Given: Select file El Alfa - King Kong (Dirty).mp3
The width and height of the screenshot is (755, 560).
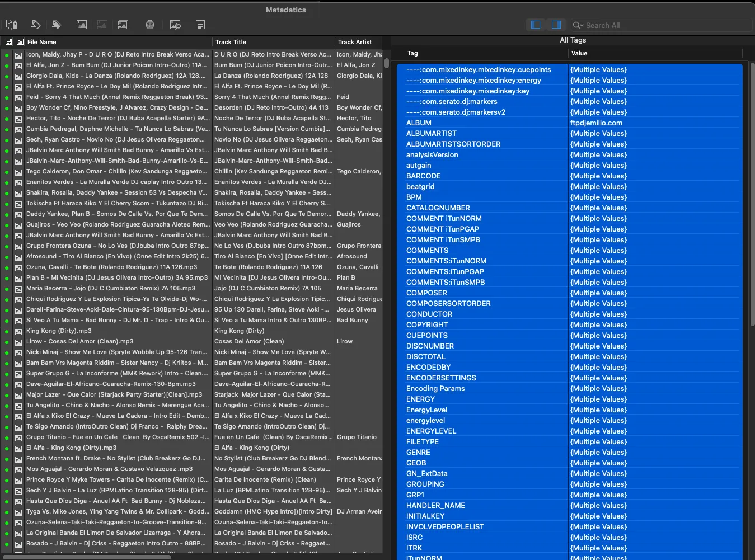Looking at the screenshot, I should [72, 448].
